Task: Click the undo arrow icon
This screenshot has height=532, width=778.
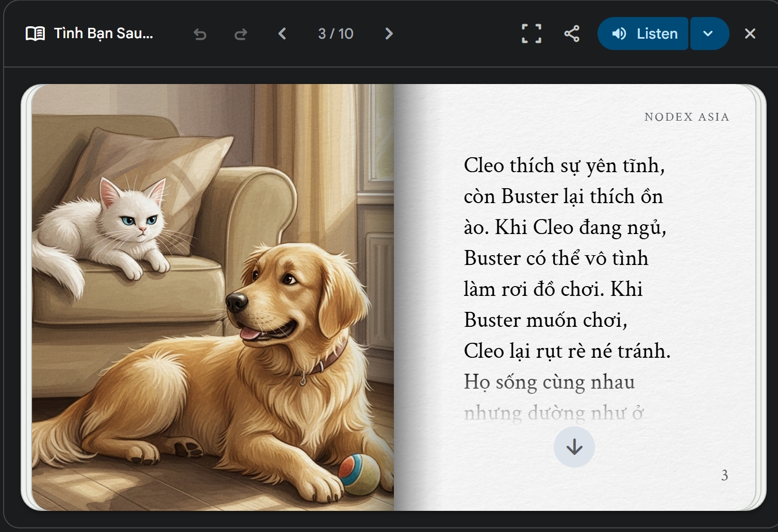Action: (x=200, y=34)
